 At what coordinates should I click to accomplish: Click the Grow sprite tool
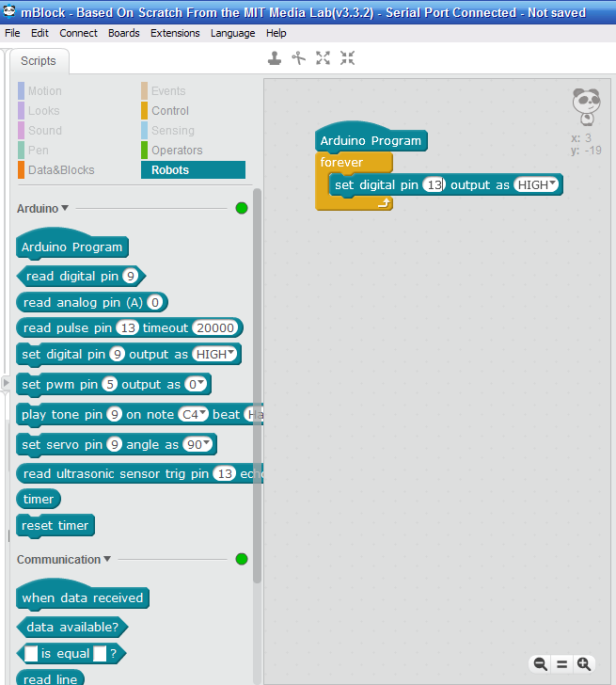click(x=324, y=58)
